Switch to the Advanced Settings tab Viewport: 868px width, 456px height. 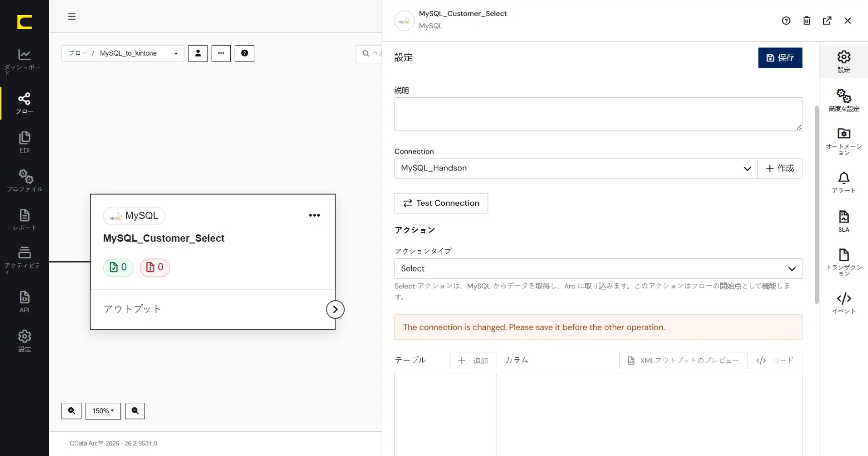coord(844,100)
